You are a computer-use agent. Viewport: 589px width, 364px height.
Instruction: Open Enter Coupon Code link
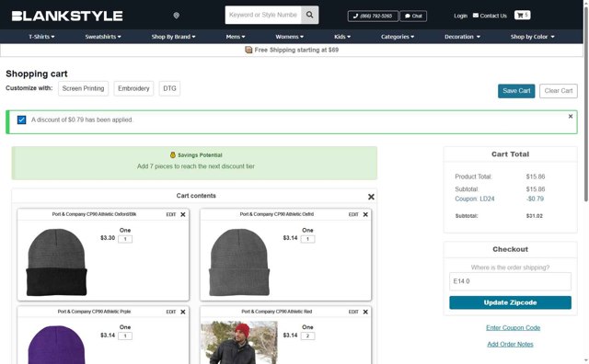point(513,327)
